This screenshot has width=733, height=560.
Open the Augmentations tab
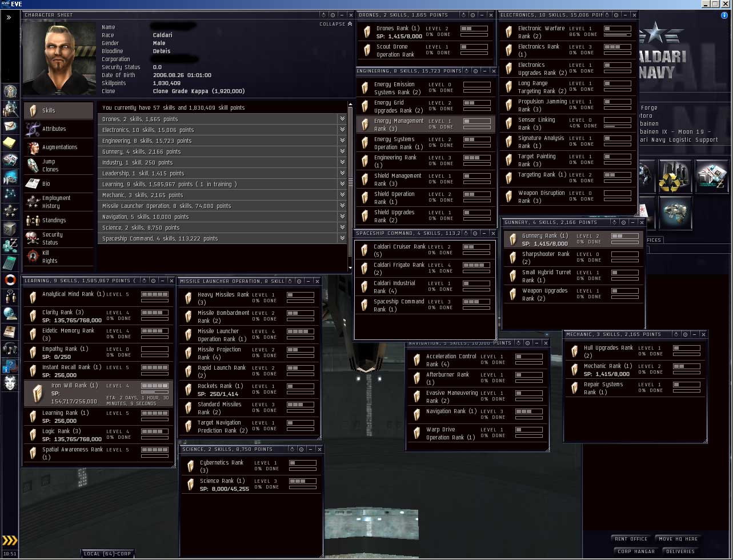pyautogui.click(x=59, y=147)
